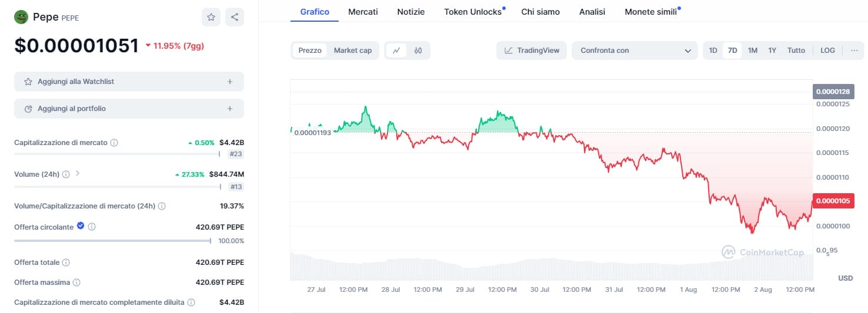This screenshot has width=868, height=313.
Task: Click the red 0.0000105 current price tag
Action: click(x=833, y=201)
